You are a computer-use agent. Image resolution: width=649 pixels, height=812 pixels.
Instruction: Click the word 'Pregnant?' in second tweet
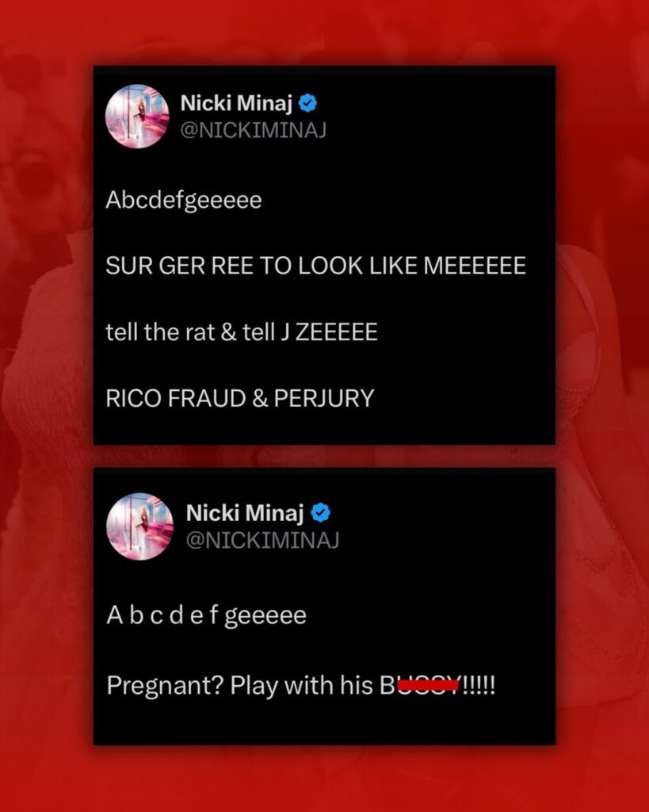(x=165, y=687)
